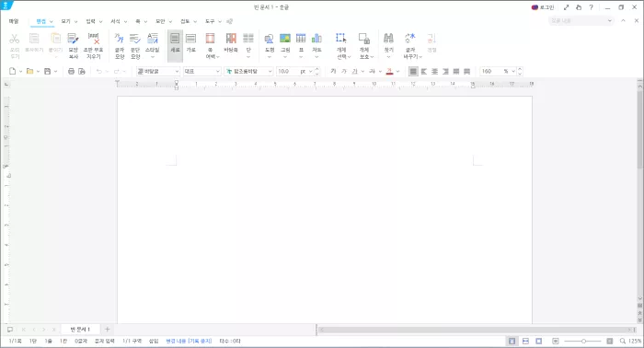Click the 변경 내용 [기록 중지] status link
This screenshot has height=348, width=644.
189,341
